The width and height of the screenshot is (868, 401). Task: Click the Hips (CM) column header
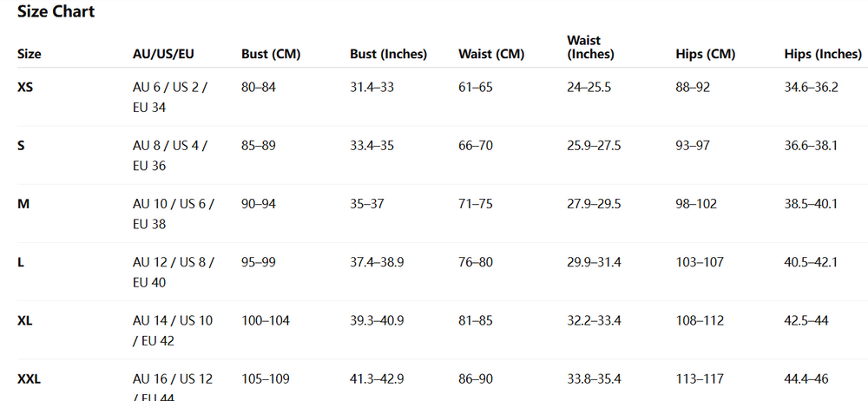(705, 54)
